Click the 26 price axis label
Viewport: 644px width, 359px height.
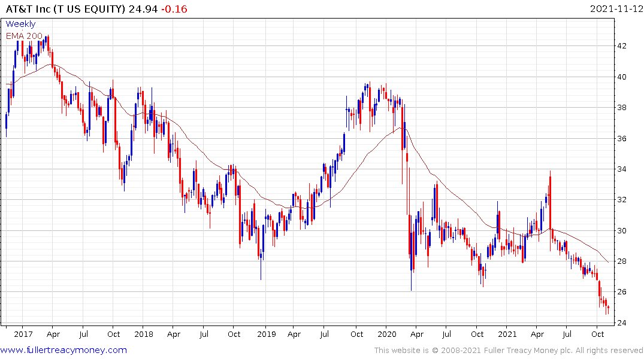point(622,292)
